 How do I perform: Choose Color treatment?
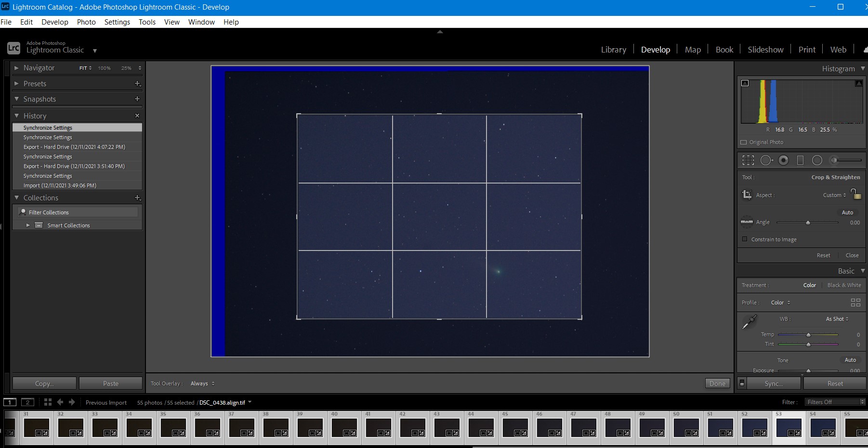tap(810, 285)
